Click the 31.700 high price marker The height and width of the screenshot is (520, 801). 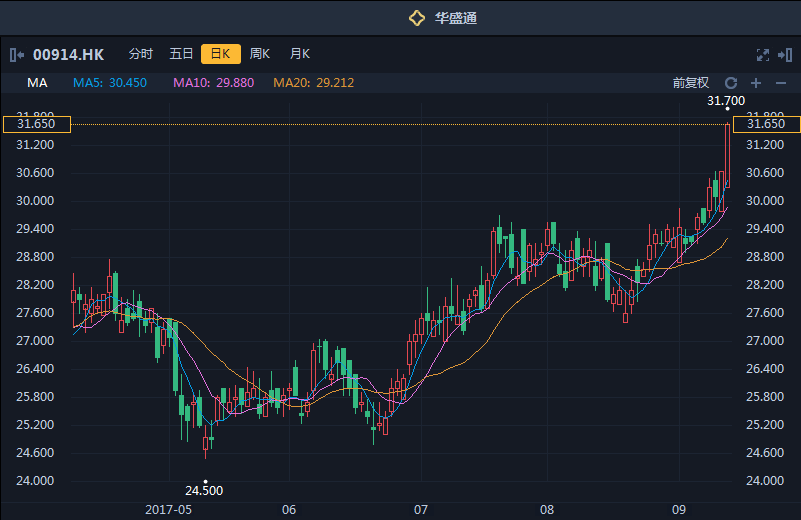coord(726,101)
